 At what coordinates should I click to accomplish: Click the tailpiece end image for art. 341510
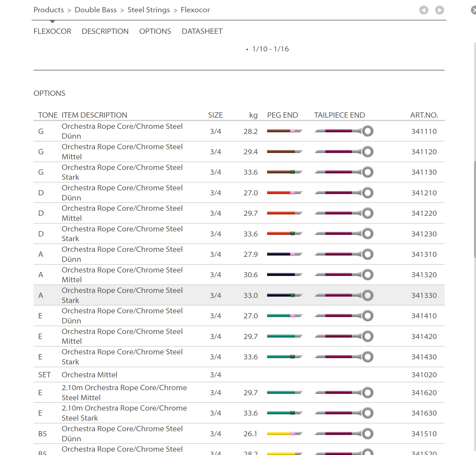(x=344, y=433)
